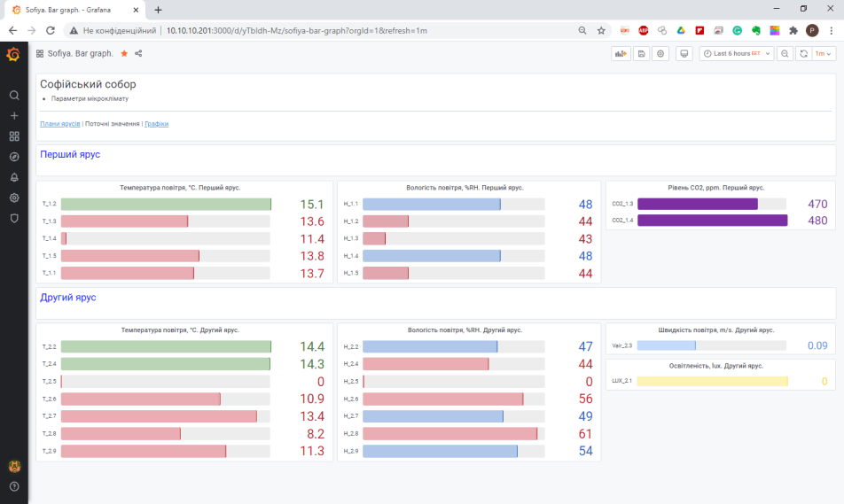Viewport: 844px width, 504px height.
Task: Open the Dashboards grid icon in sidebar
Action: coord(13,136)
